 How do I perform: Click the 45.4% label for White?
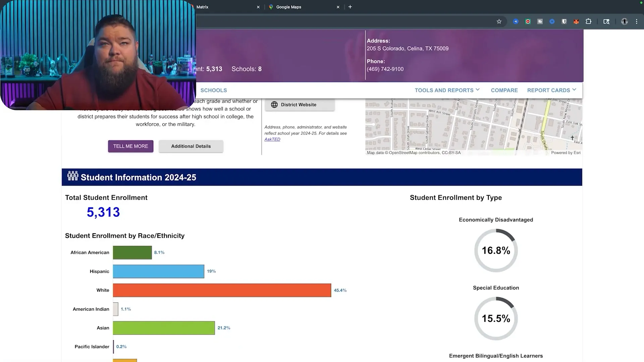(340, 290)
